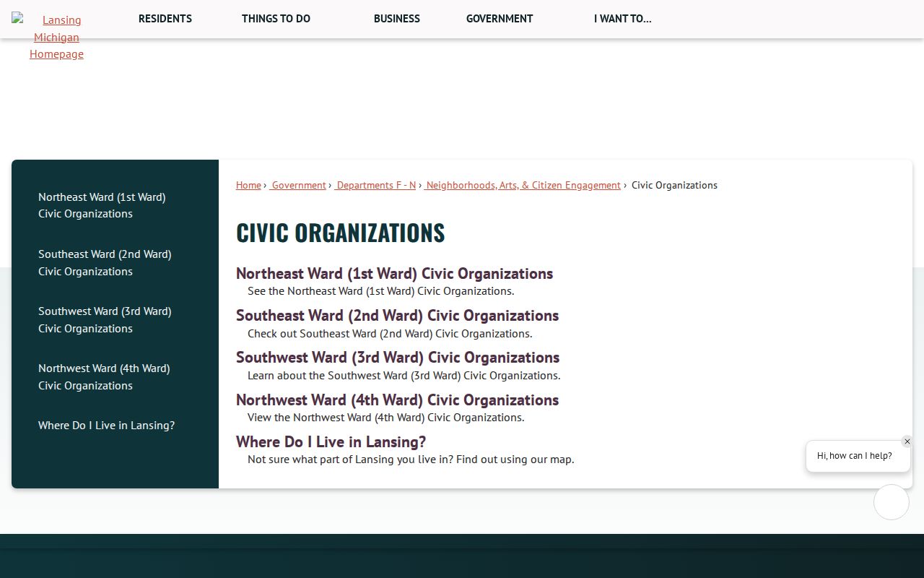Viewport: 924px width, 578px height.
Task: Click text 'See the Northeast Ward (1st Ward) Civic Organizations.'
Action: pyautogui.click(x=381, y=291)
